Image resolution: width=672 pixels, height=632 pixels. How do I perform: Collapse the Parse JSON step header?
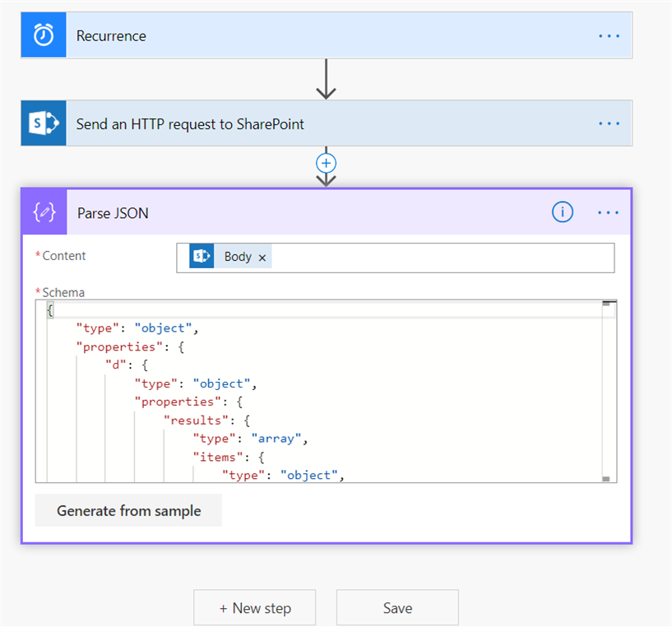pos(329,212)
